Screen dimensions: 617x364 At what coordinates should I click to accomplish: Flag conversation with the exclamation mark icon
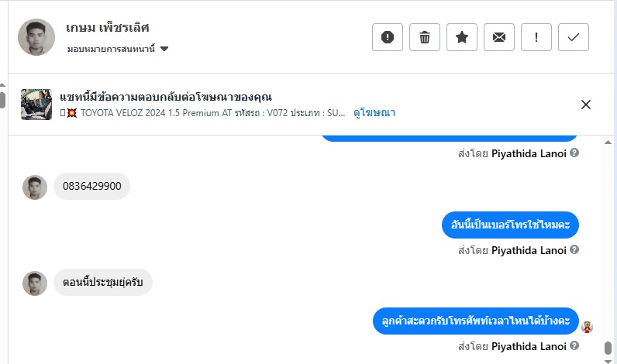536,37
